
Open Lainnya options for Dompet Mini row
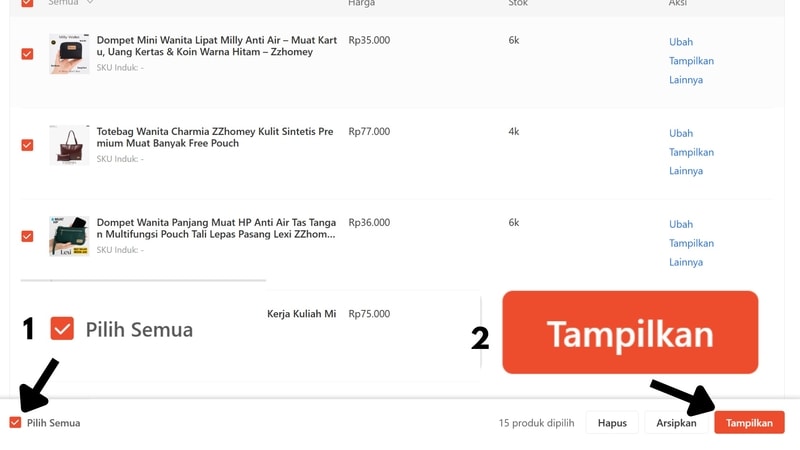coord(686,80)
